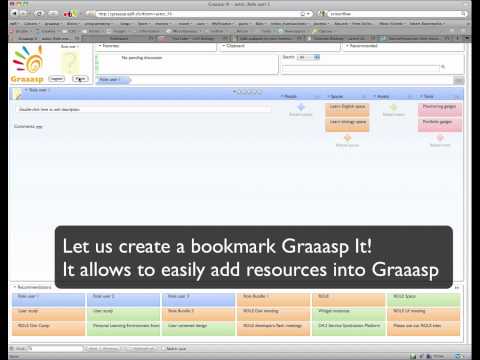Click the first rating circle in the header

[239, 92]
